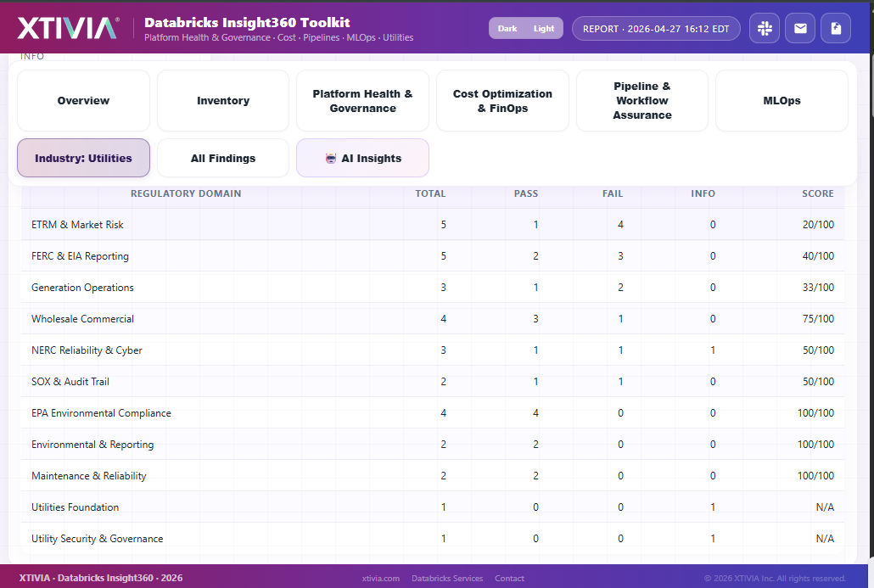Screen dimensions: 874x588
Task: Select the NERC Reliability & Cyber row
Action: pos(433,350)
